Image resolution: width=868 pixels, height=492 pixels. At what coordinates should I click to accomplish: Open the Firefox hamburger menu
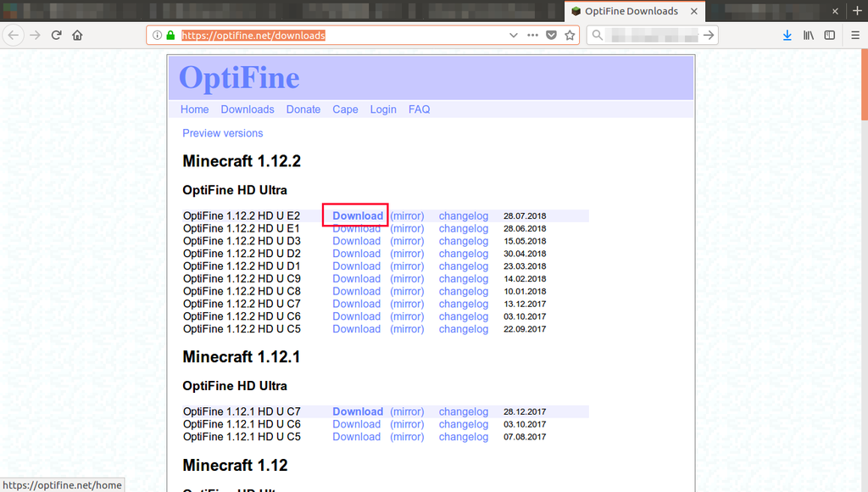pos(855,36)
